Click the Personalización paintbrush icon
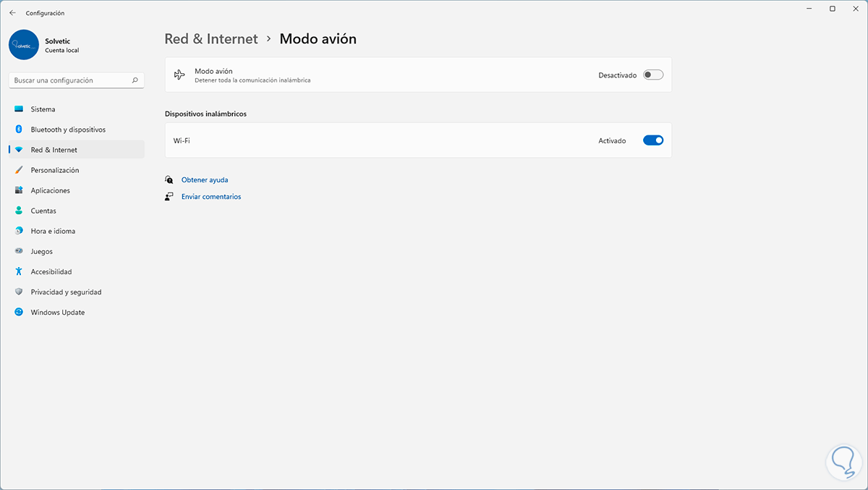This screenshot has width=868, height=490. (x=19, y=170)
